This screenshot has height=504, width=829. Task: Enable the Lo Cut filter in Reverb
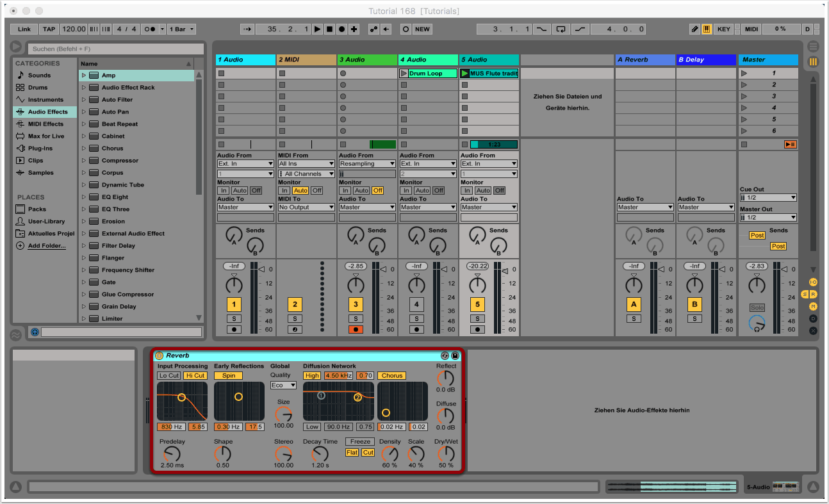(169, 376)
